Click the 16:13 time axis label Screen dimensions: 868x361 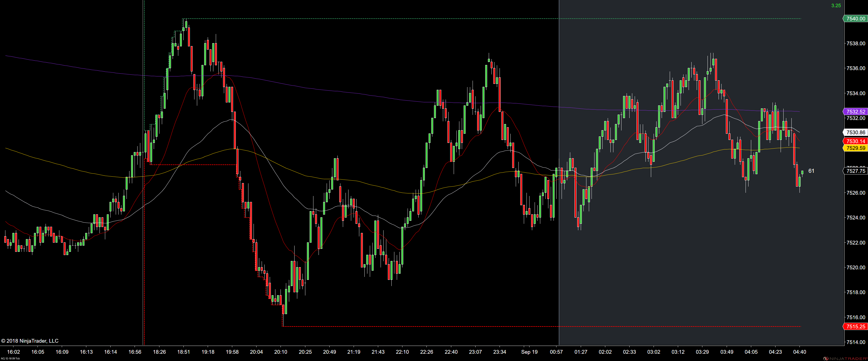click(86, 352)
